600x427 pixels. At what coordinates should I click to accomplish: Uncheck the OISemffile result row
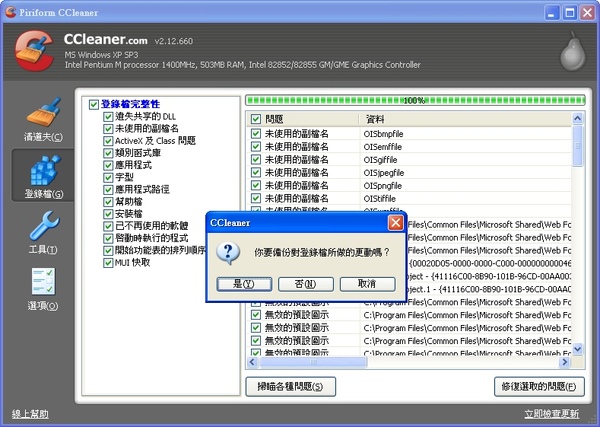[256, 147]
